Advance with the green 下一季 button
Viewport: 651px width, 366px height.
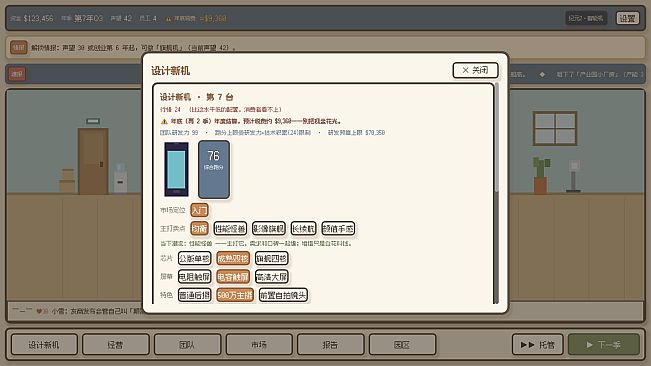pyautogui.click(x=604, y=344)
